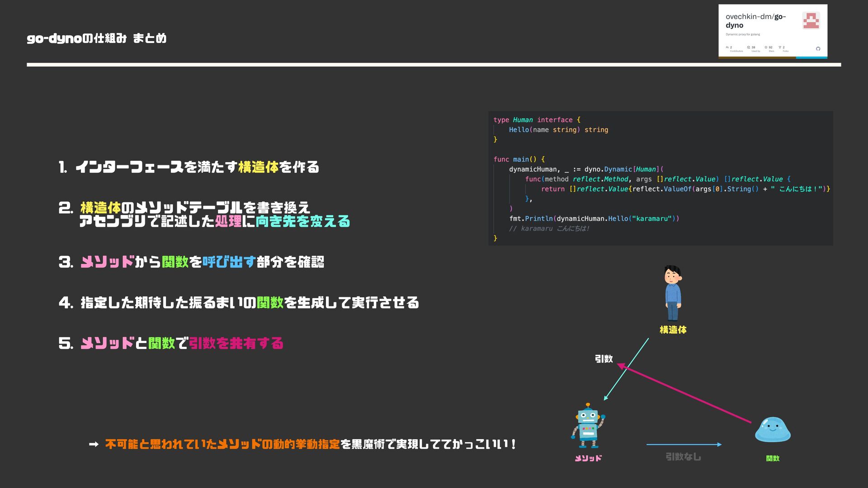
Task: Click the slide title 'go-dynoの仕組み まとめ'
Action: (x=97, y=38)
